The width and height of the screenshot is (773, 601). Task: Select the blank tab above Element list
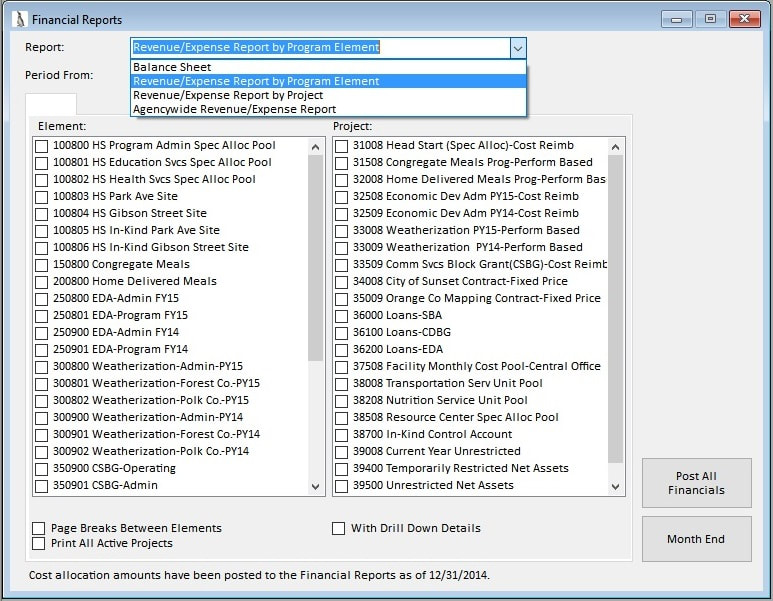point(51,104)
